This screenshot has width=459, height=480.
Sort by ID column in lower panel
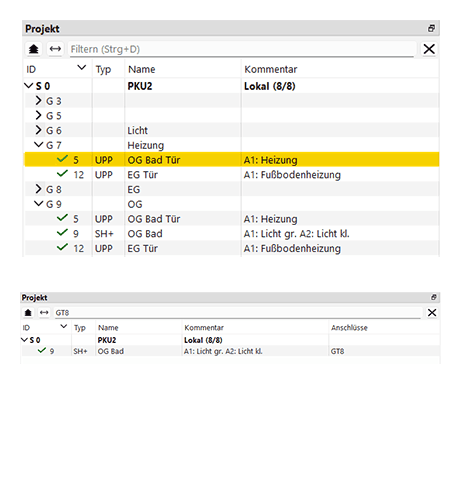click(45, 328)
